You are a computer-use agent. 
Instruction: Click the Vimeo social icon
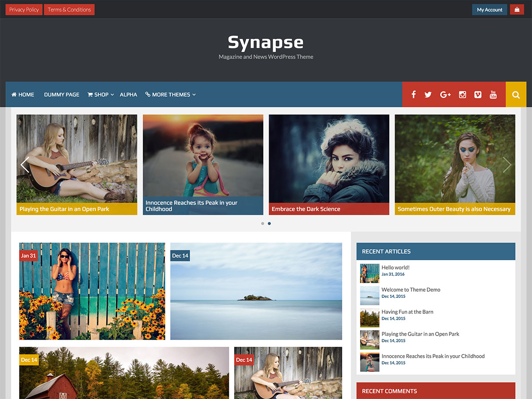coord(478,94)
